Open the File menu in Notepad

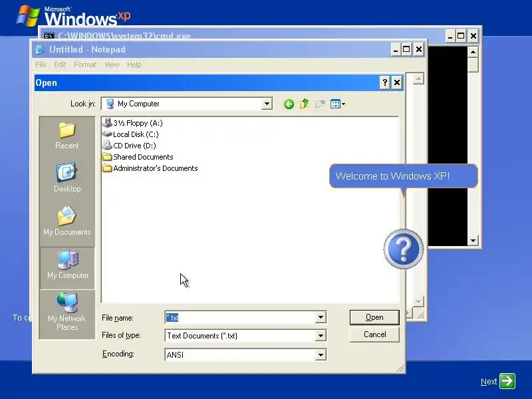point(41,65)
